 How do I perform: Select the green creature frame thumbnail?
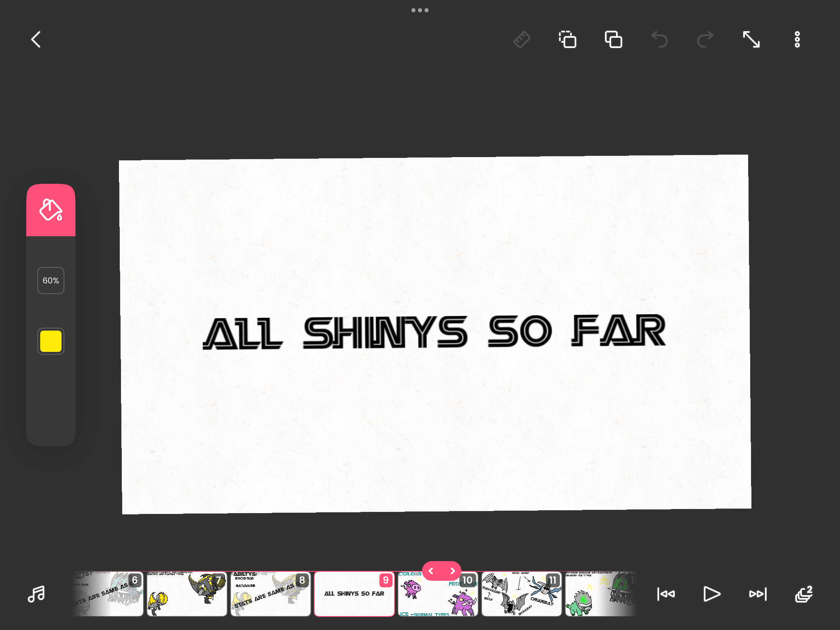[x=601, y=594]
